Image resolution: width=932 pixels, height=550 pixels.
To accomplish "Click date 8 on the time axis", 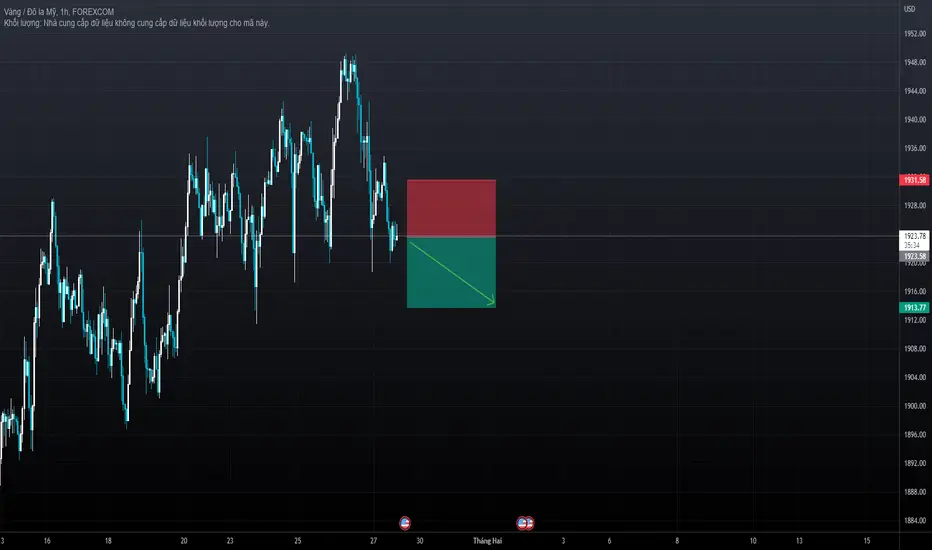I will 677,540.
